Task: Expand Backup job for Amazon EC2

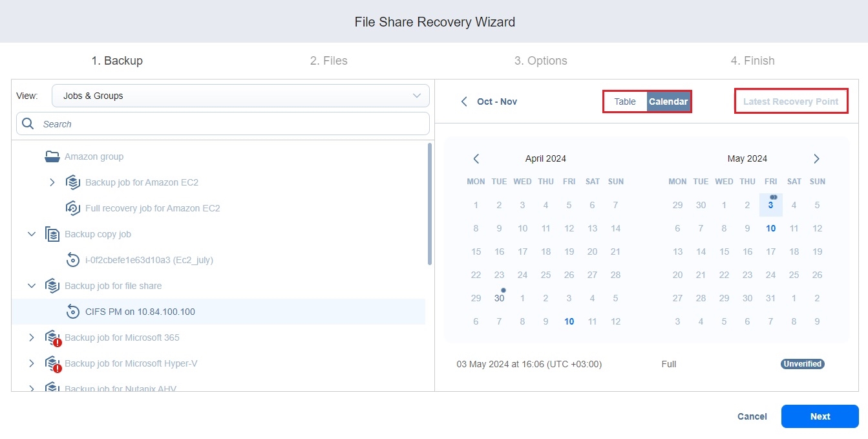Action: (x=52, y=182)
